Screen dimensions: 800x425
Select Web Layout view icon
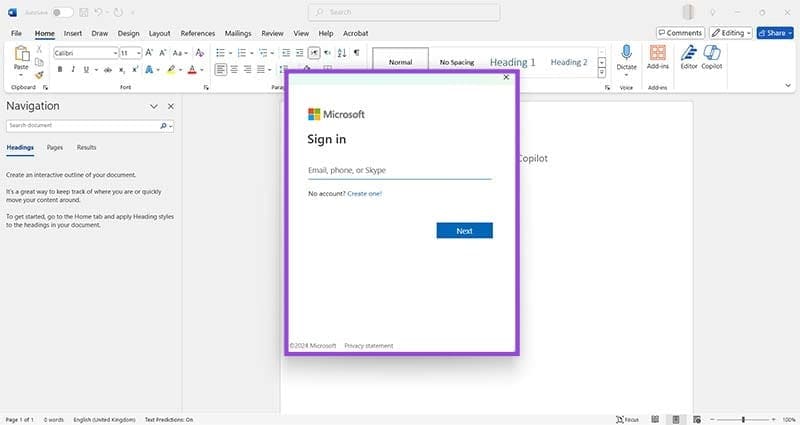[697, 419]
